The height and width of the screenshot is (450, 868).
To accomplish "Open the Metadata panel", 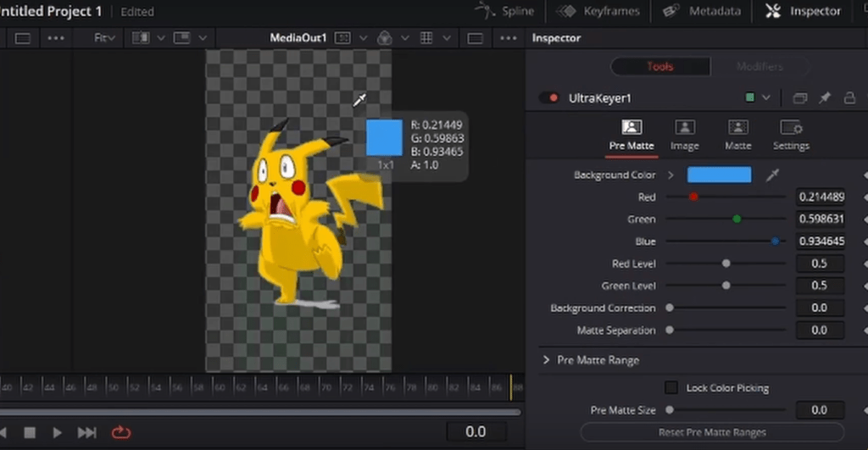I will 702,10.
